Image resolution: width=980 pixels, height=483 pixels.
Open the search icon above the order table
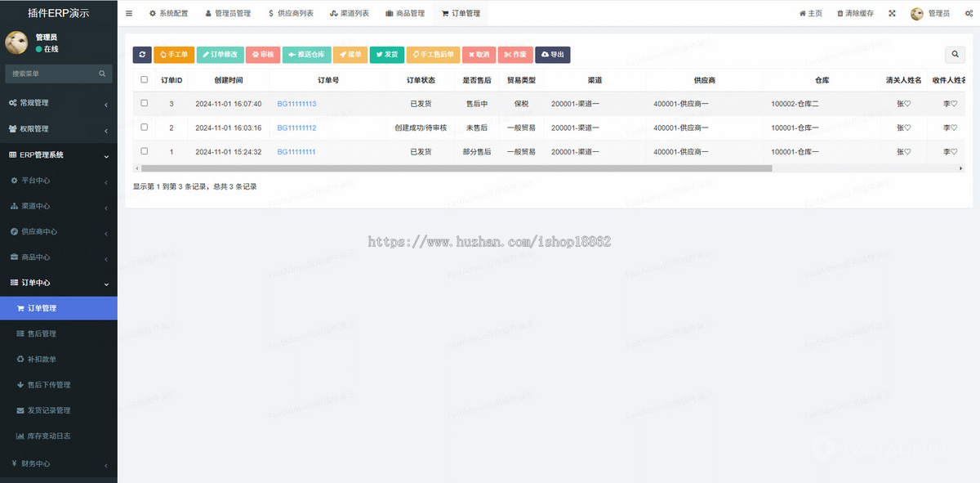[955, 54]
